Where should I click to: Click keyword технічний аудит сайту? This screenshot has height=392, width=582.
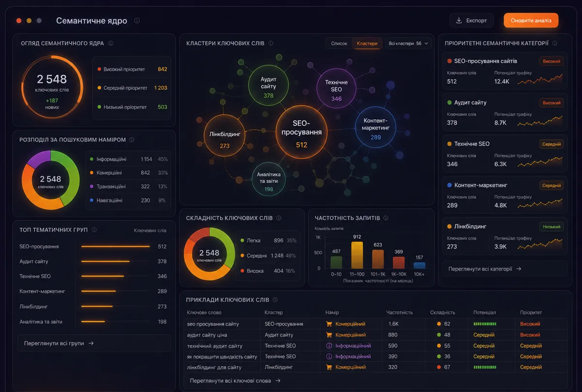pyautogui.click(x=215, y=346)
